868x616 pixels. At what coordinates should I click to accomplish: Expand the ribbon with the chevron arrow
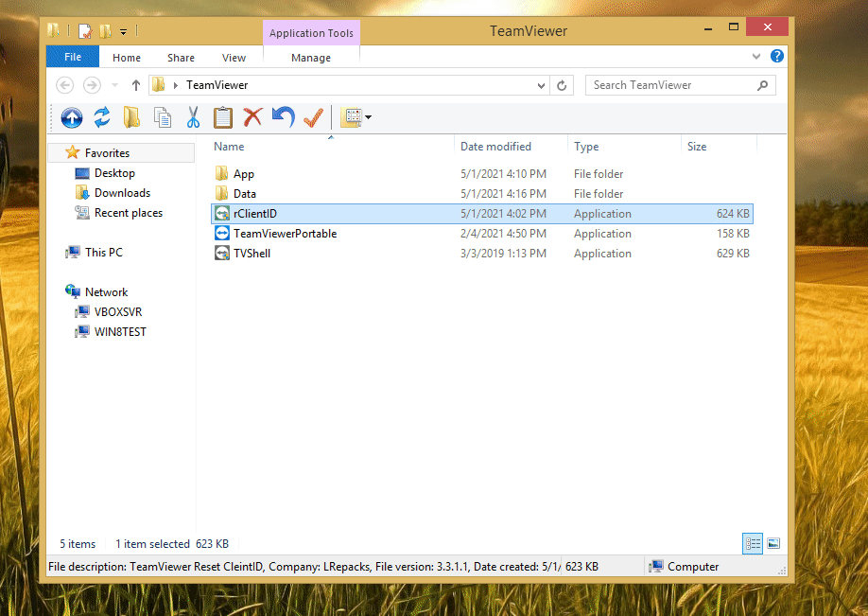tap(756, 56)
